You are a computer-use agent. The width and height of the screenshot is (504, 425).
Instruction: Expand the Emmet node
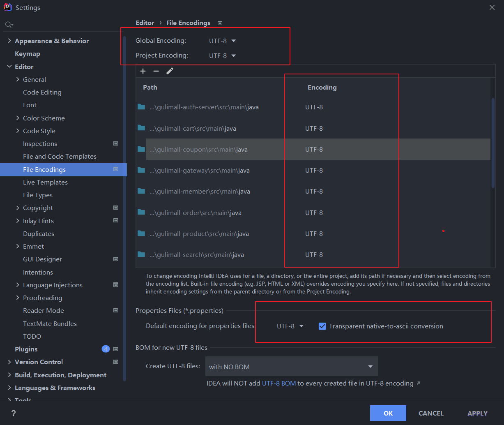pos(18,246)
